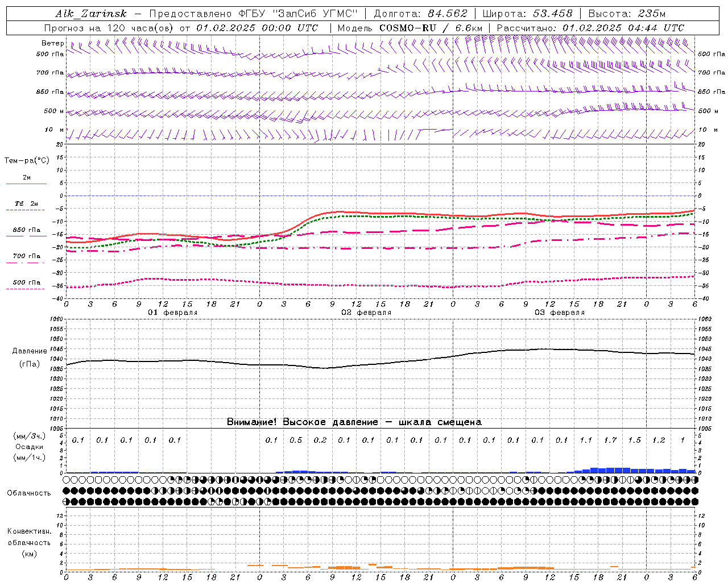Click the "Осадки" precipitation label
Image resolution: width=728 pixels, height=582 pixels.
pyautogui.click(x=30, y=447)
